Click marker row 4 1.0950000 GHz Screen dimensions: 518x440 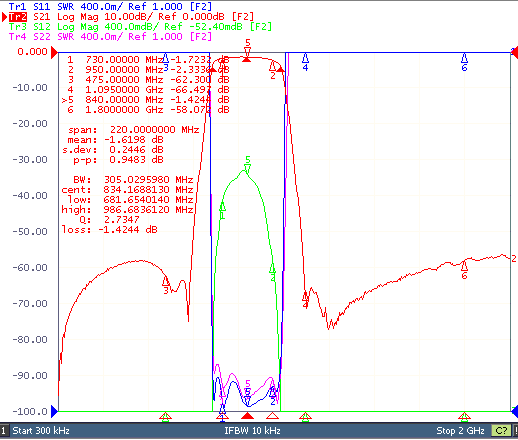click(148, 90)
